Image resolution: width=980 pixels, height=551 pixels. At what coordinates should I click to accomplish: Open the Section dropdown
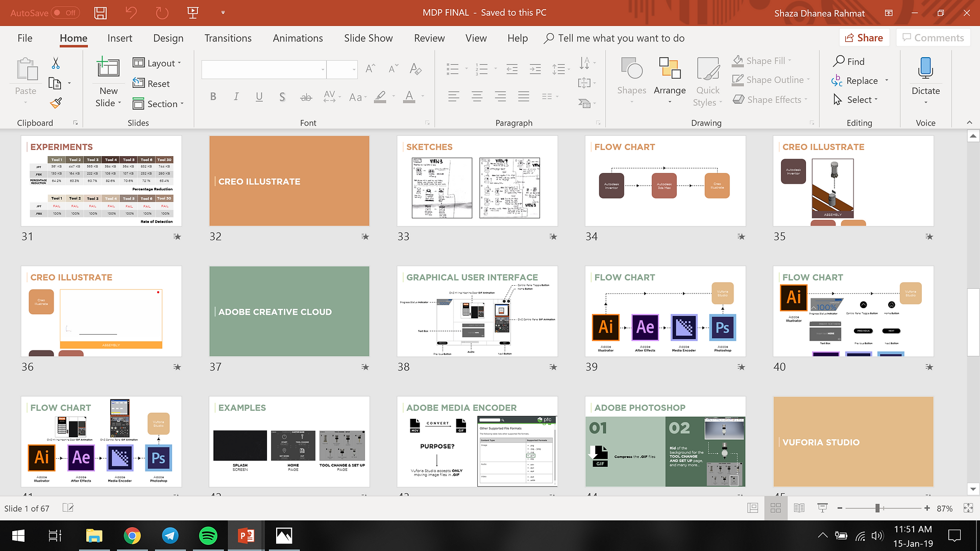pyautogui.click(x=158, y=104)
